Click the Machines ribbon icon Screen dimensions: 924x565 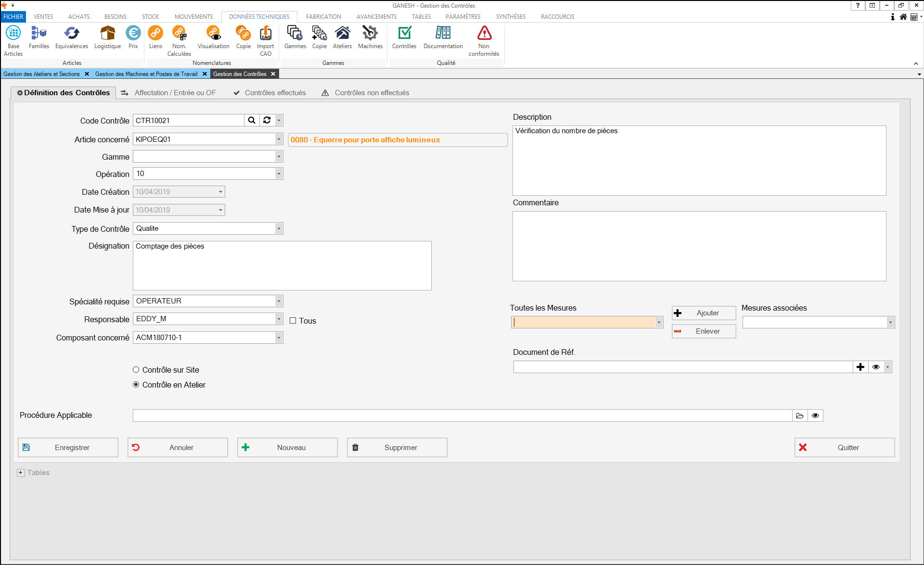(370, 38)
